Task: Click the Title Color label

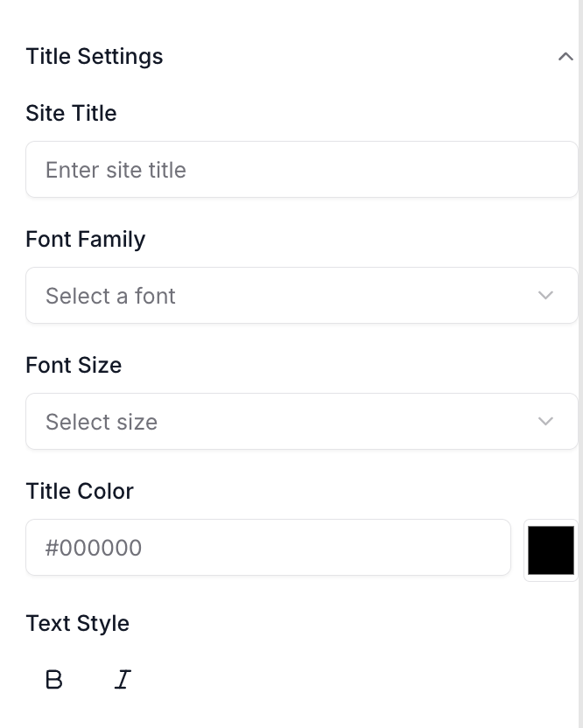Action: [80, 491]
